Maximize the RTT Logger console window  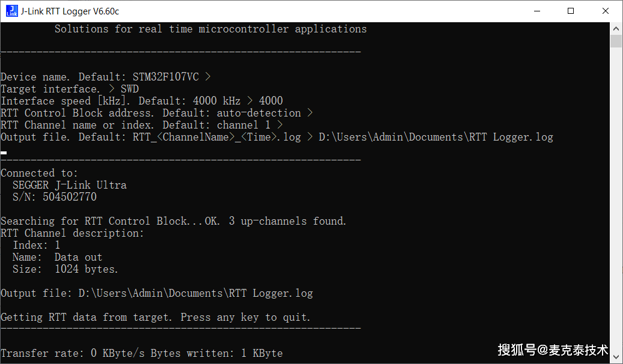571,10
